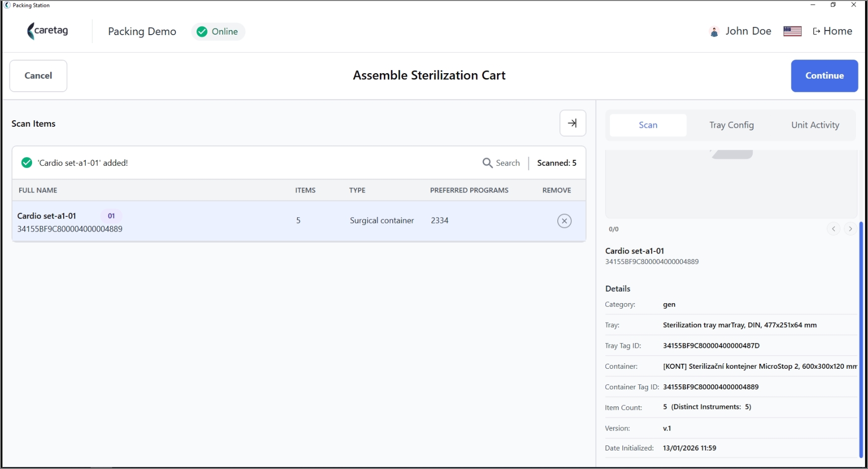The height and width of the screenshot is (469, 868).
Task: Click the Continue button
Action: [824, 76]
